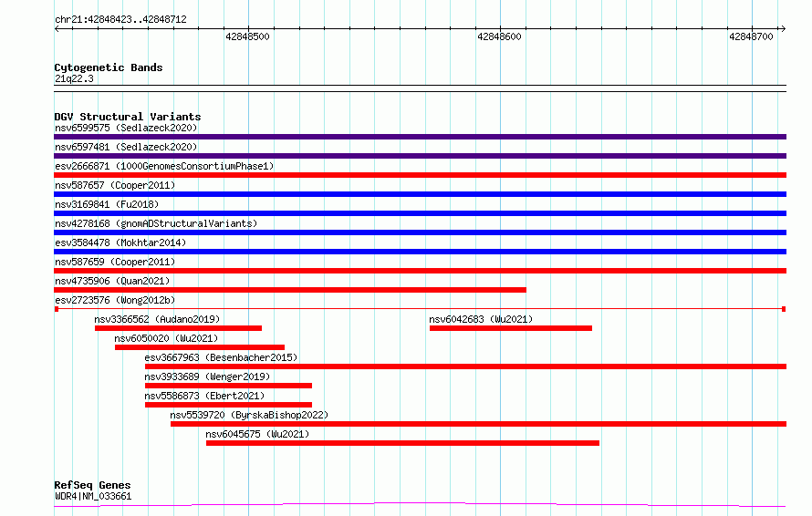
Task: Click the nsv587657 (Cooper2011) label
Action: tap(115, 185)
